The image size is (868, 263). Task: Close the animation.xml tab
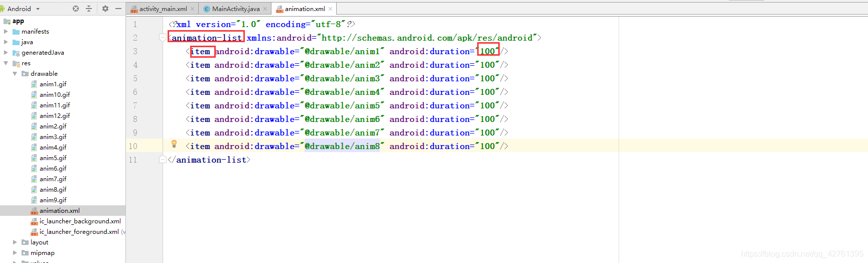coord(330,9)
